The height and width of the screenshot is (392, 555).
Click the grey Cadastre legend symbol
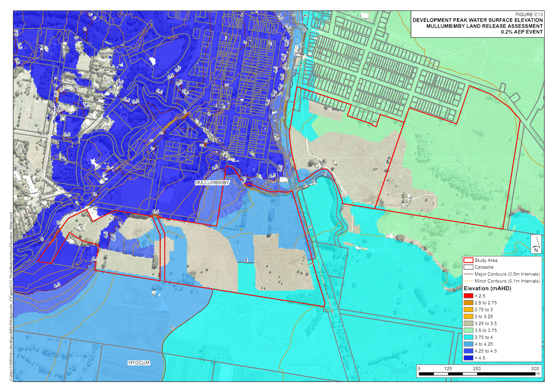tap(468, 267)
